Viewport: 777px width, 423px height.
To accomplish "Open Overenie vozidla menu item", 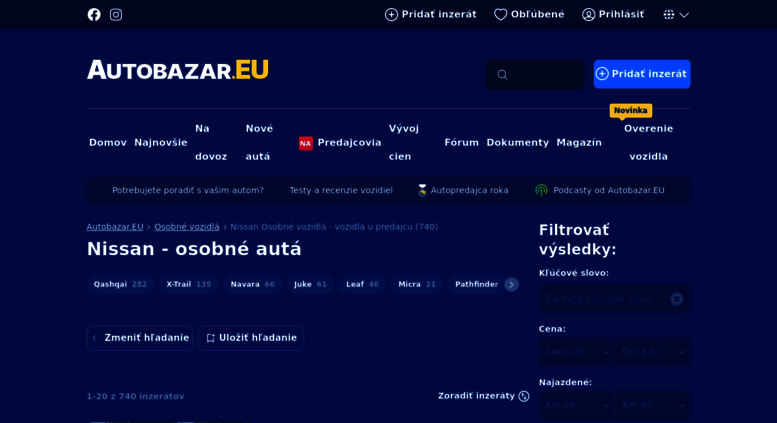I will [649, 143].
